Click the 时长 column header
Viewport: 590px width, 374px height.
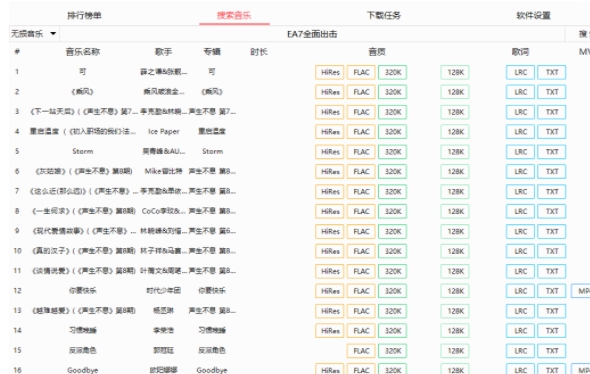pyautogui.click(x=259, y=52)
